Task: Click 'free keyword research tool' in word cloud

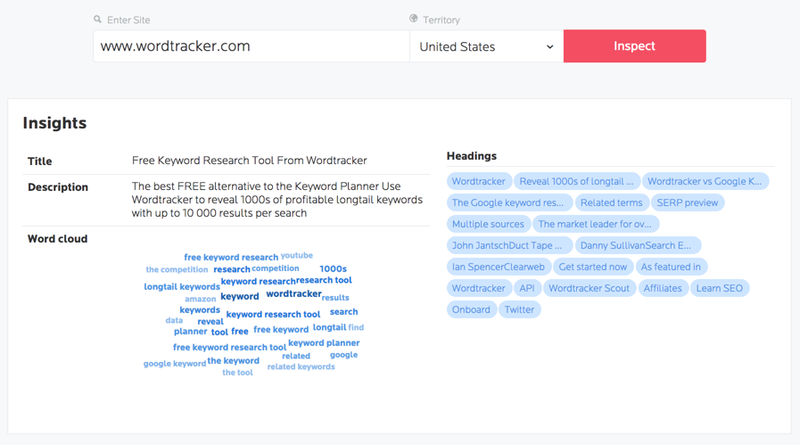Action: [x=230, y=348]
